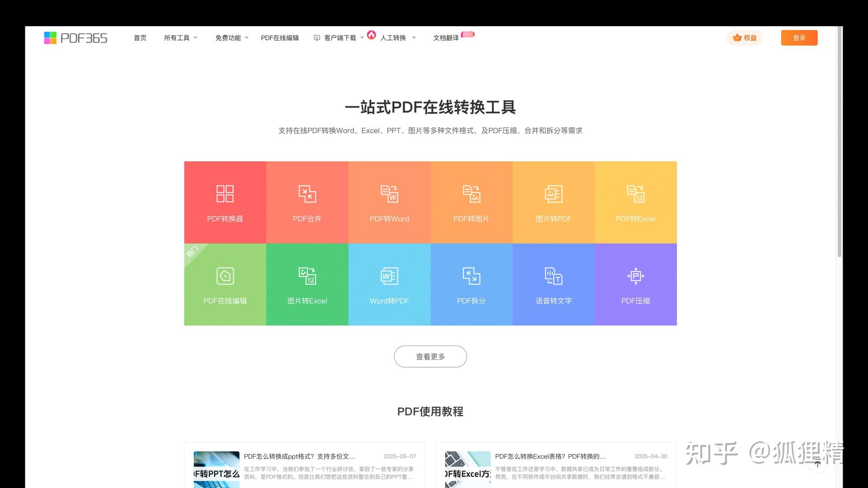Open the Word转PDF converter
The image size is (868, 488).
pos(389,284)
